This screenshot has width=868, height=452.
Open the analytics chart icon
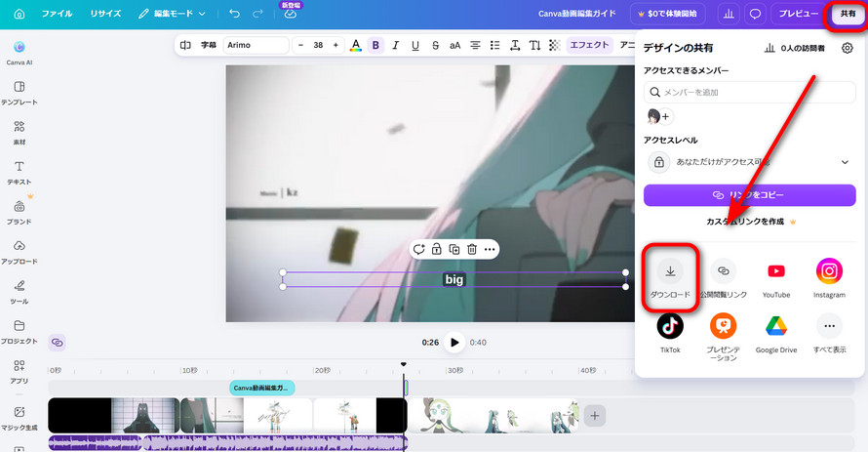(729, 14)
